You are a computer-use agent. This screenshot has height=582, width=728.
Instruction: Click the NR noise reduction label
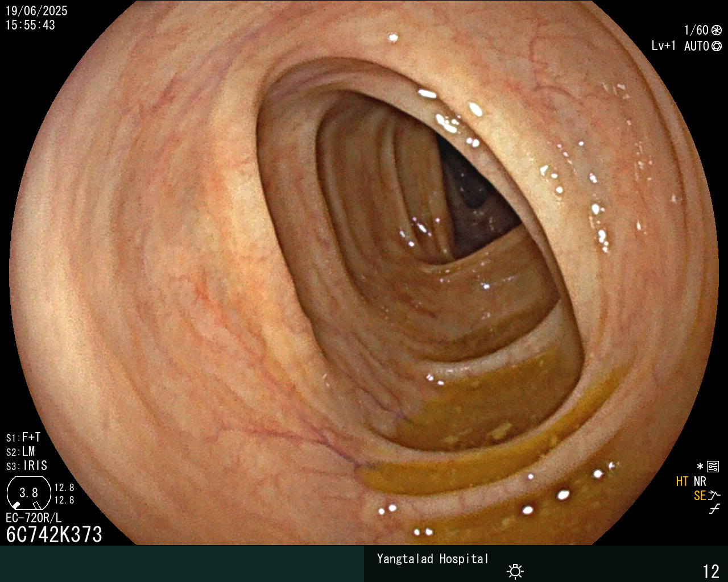click(700, 481)
